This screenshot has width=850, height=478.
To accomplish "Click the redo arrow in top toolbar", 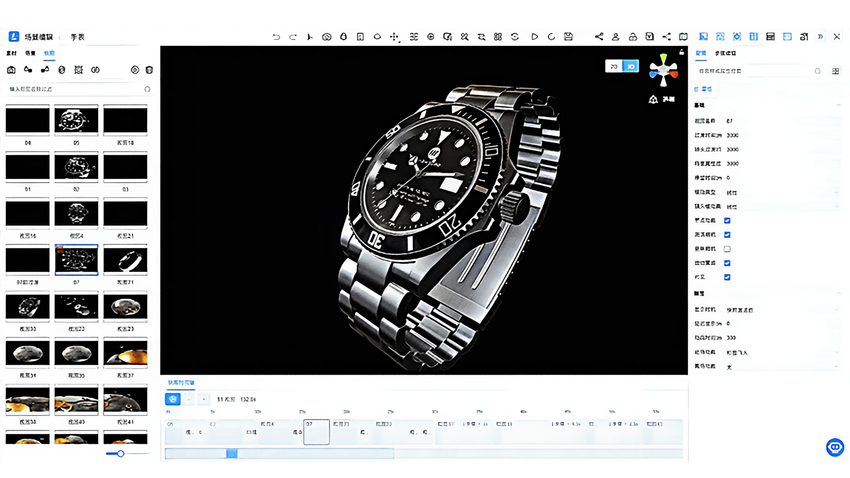I will [x=293, y=37].
